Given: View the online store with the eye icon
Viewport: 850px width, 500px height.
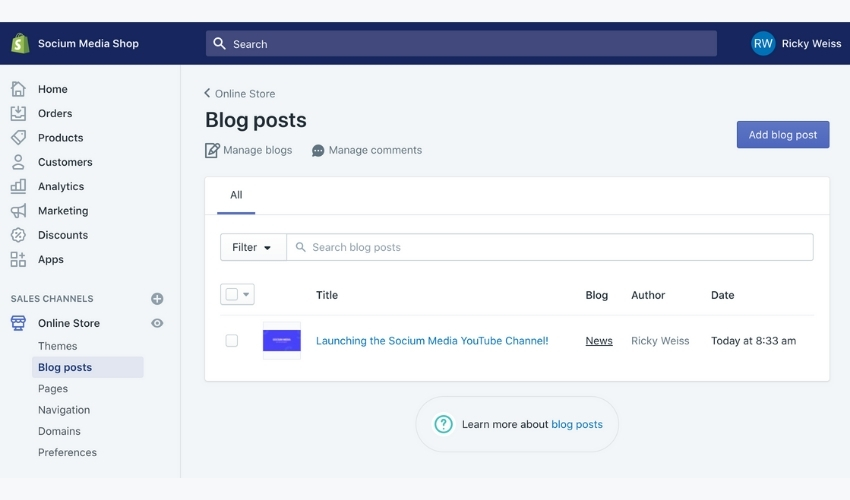Looking at the screenshot, I should tap(157, 323).
